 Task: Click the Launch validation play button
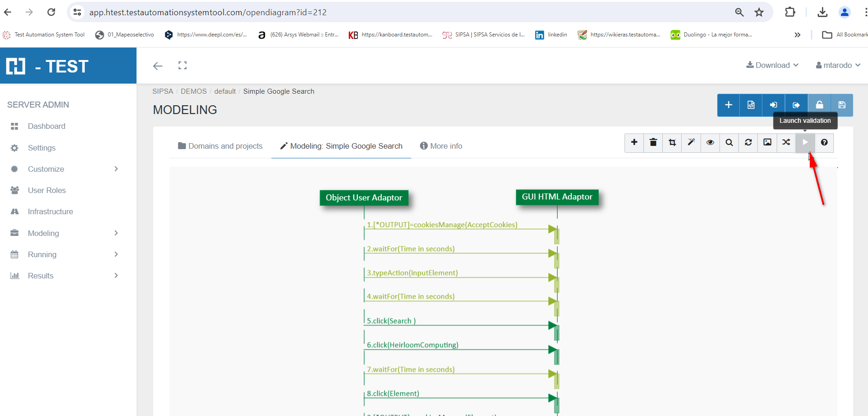[805, 143]
